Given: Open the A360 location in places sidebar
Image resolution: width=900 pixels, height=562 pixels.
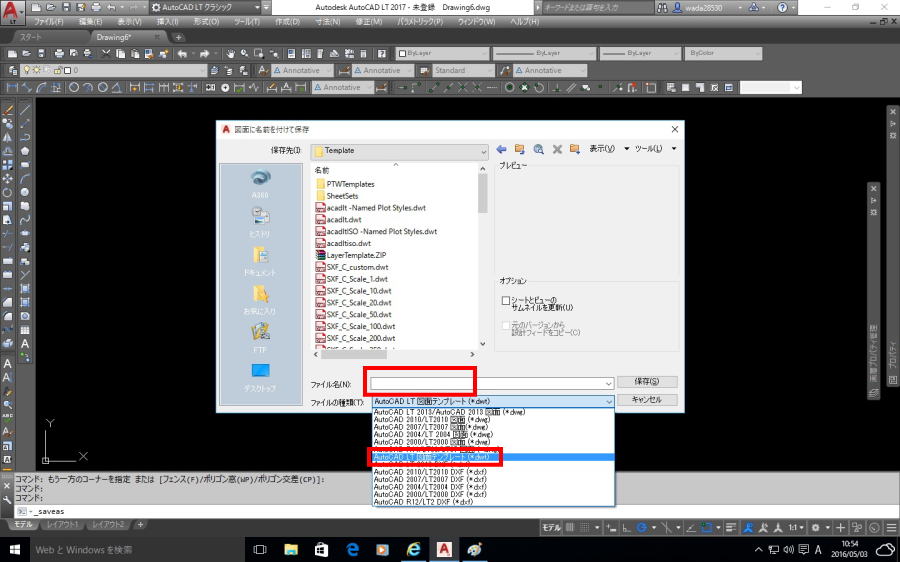Looking at the screenshot, I should point(260,183).
